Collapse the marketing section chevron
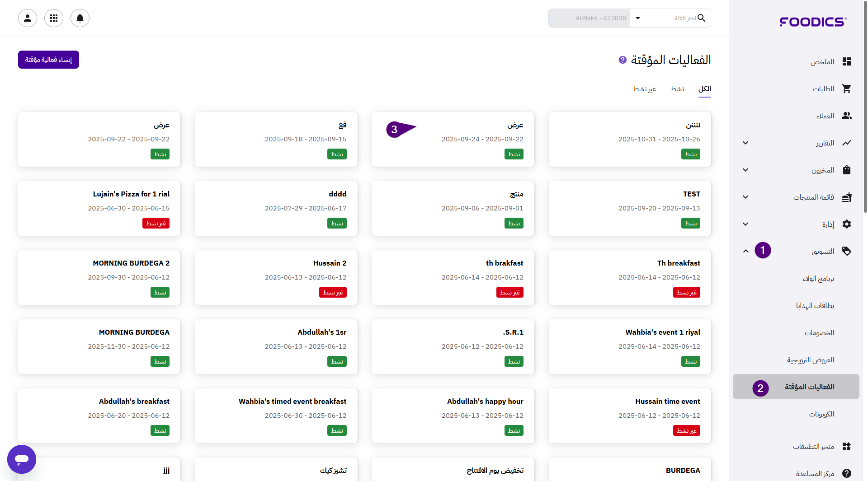This screenshot has width=868, height=481. tap(745, 252)
